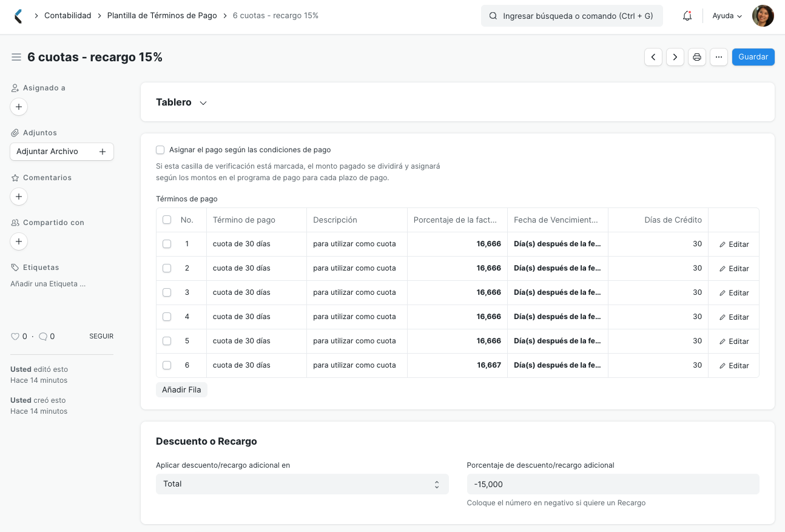This screenshot has height=532, width=785.
Task: Select row 4 checkbox
Action: [x=167, y=317]
